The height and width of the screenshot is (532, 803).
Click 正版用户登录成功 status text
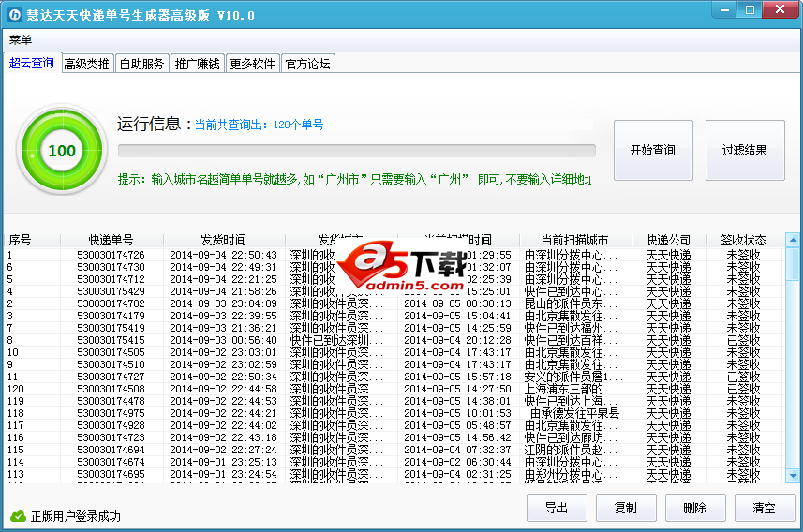click(76, 516)
